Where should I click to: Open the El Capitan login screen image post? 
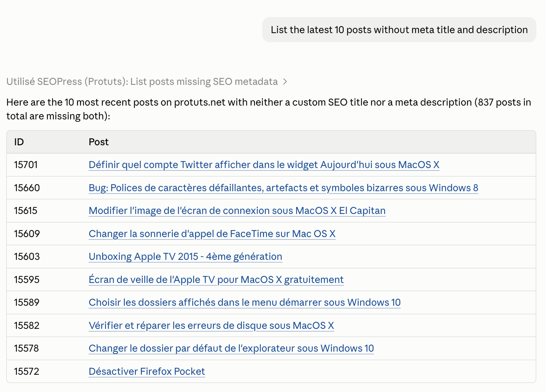[237, 211]
